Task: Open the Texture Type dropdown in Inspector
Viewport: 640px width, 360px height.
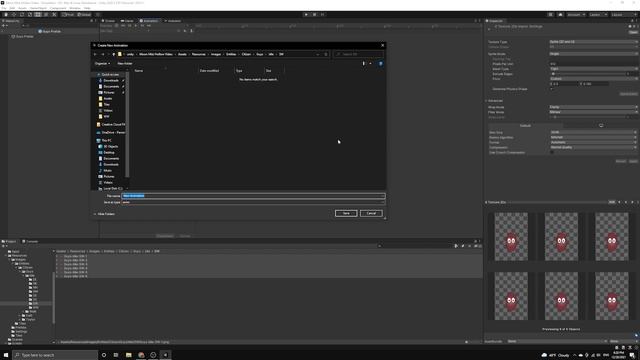Action: click(593, 42)
